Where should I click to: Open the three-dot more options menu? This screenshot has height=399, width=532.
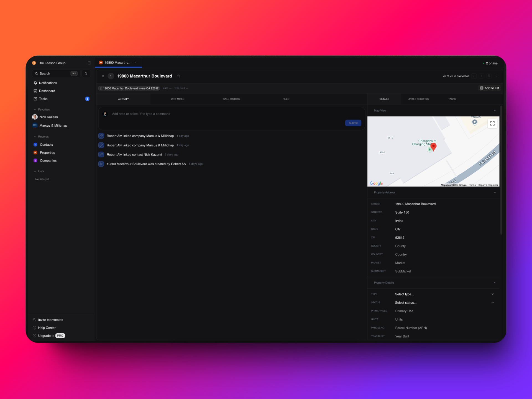click(496, 76)
